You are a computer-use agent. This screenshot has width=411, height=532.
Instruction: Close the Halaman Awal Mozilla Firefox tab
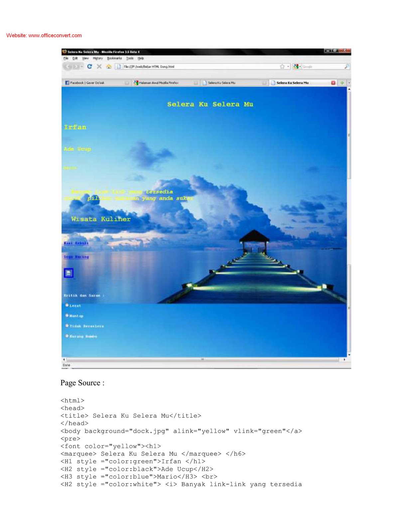(x=196, y=83)
